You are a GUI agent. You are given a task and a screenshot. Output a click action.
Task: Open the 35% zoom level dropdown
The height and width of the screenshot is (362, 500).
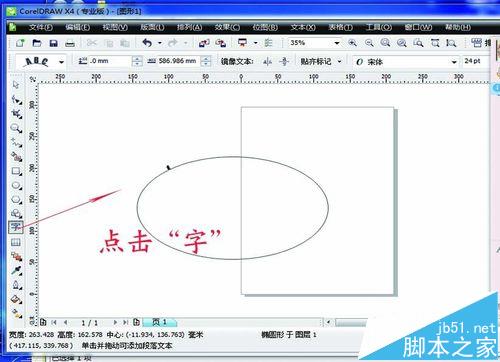[x=337, y=43]
